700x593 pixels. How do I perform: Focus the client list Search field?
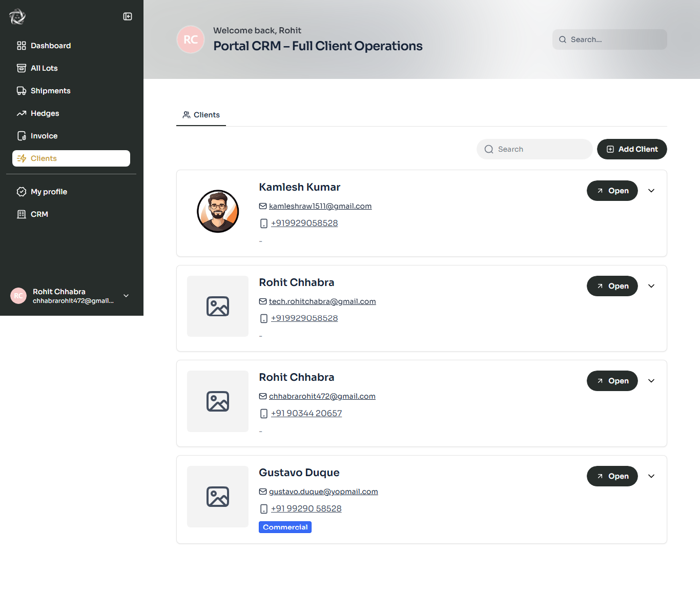point(534,149)
